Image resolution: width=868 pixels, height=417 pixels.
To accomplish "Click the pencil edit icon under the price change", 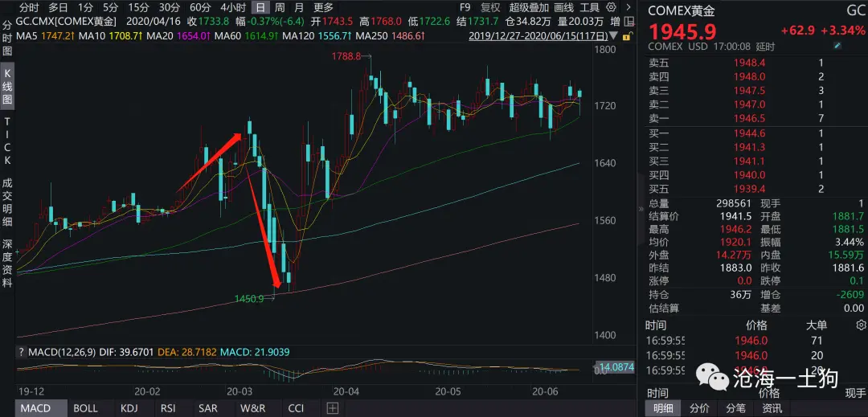I will tap(837, 46).
